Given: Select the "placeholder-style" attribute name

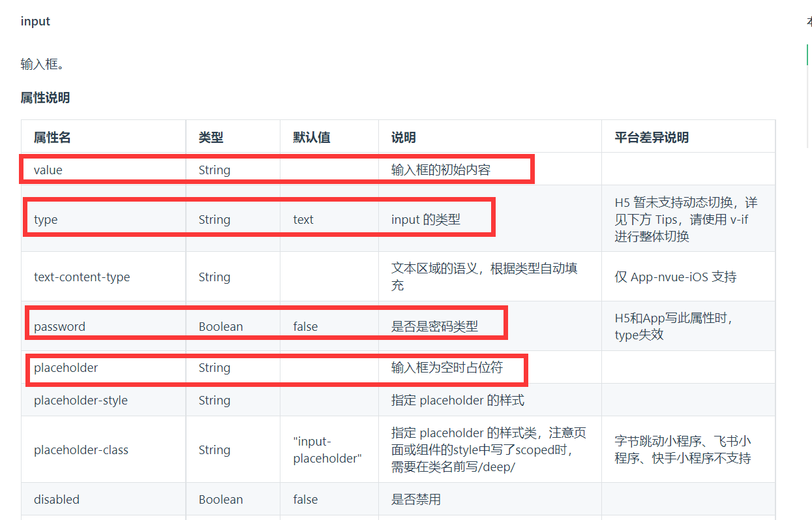Looking at the screenshot, I should [81, 401].
